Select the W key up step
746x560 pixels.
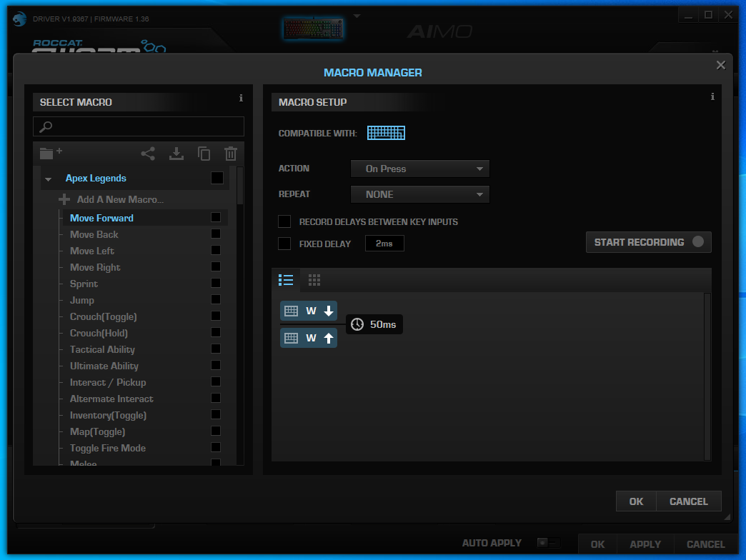pos(309,338)
